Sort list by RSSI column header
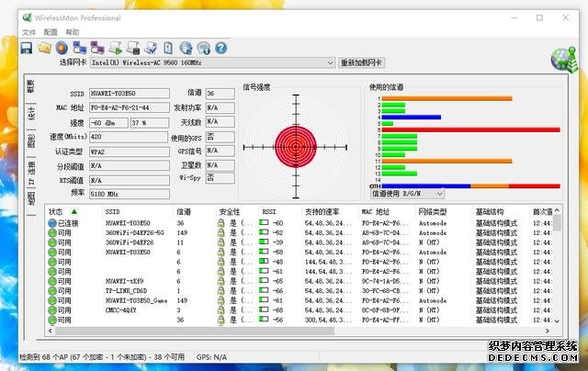This screenshot has height=371, width=588. pos(269,212)
